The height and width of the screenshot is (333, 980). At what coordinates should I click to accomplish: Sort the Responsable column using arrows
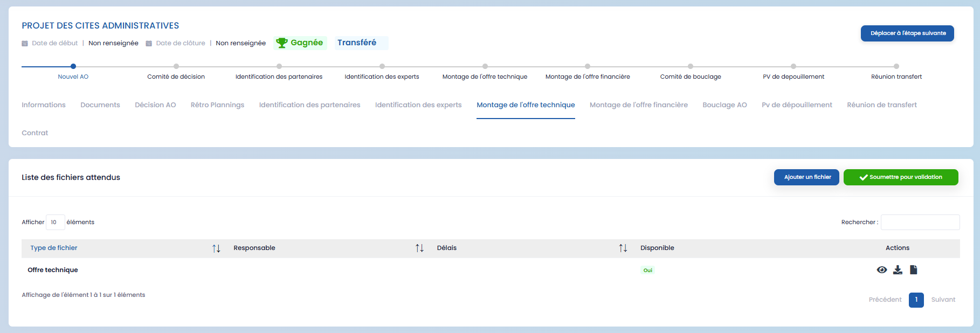pyautogui.click(x=419, y=248)
